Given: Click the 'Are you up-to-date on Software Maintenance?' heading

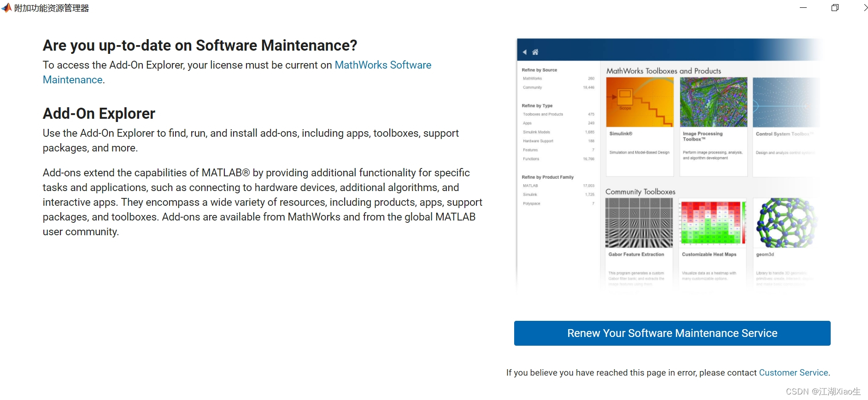Looking at the screenshot, I should click(x=200, y=46).
